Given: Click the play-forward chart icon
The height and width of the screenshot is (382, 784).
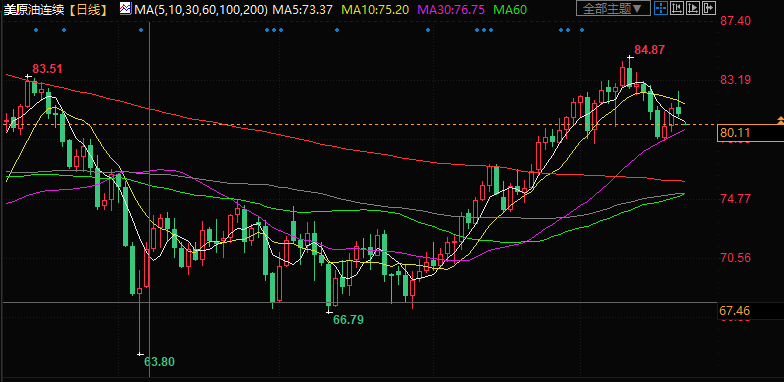Looking at the screenshot, I should [x=693, y=8].
